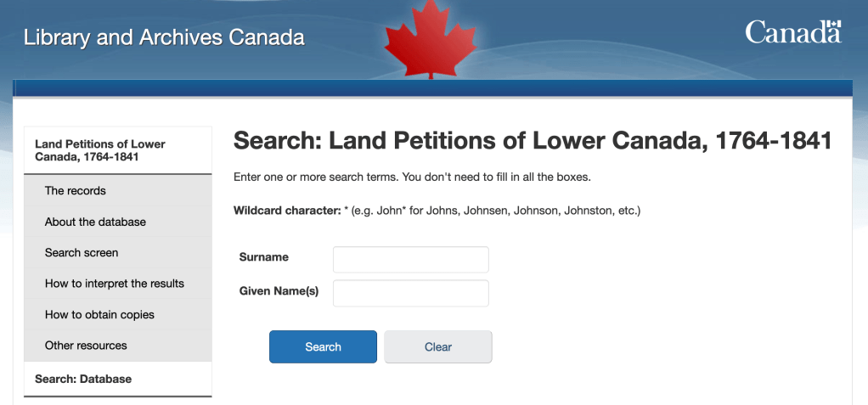Screen dimensions: 868x405
Task: Click the Canada wordmark logo
Action: coord(792,32)
